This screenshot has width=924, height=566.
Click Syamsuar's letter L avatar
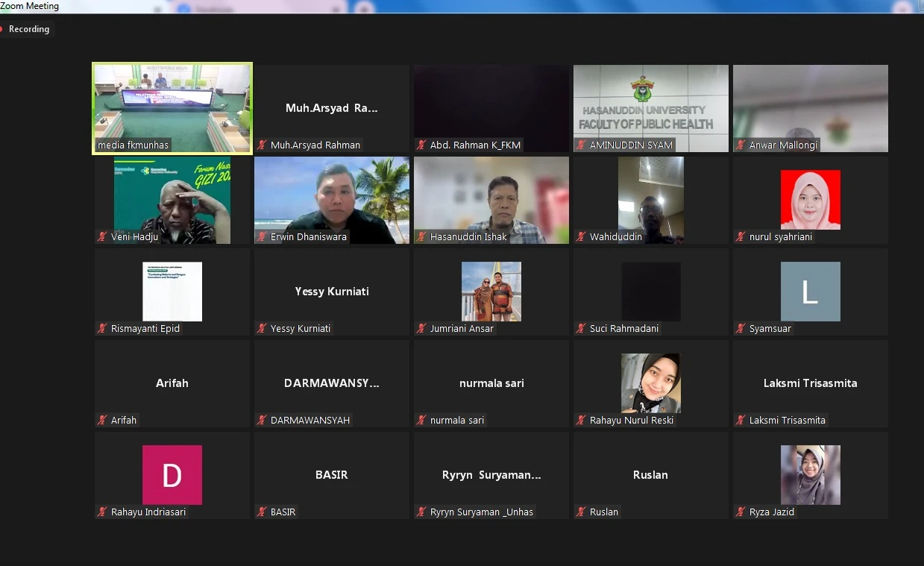[x=810, y=292]
